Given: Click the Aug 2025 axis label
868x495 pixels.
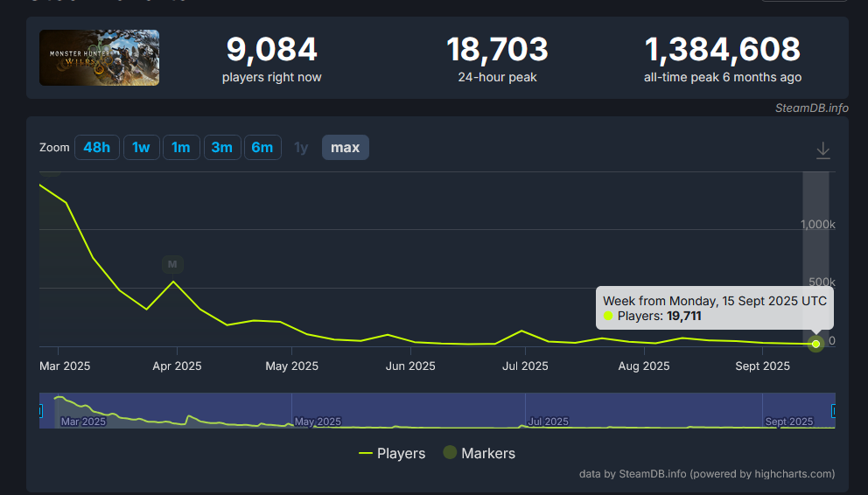Looking at the screenshot, I should (644, 366).
